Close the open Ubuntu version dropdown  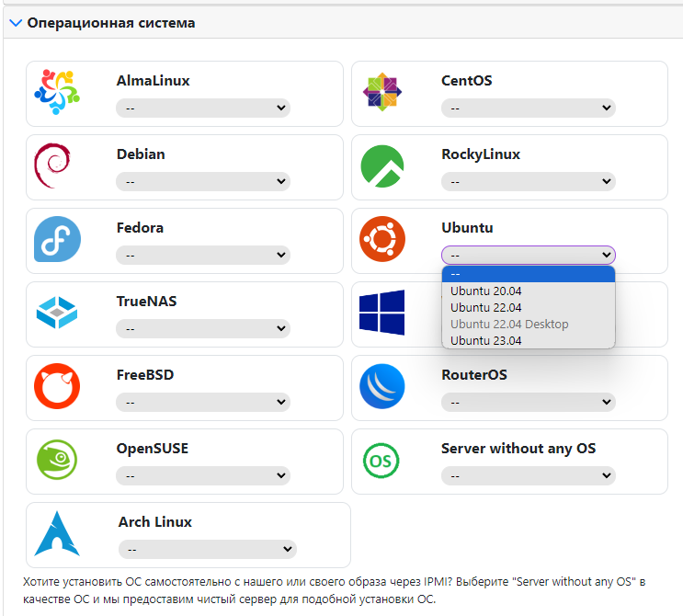coord(529,255)
